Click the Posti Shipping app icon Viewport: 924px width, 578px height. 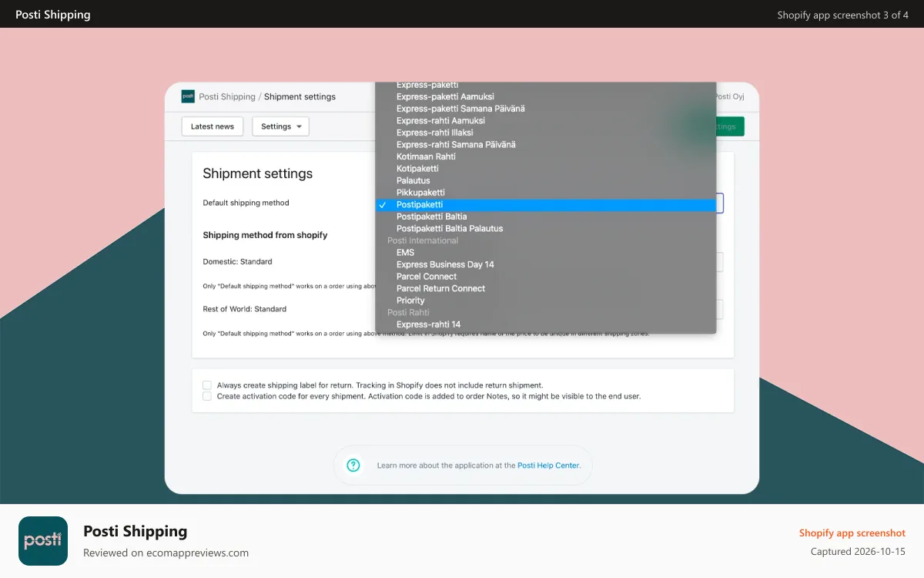(42, 541)
